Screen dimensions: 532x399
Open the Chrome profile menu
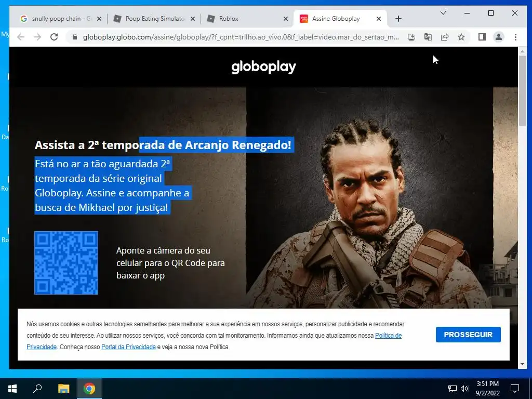[x=498, y=37]
